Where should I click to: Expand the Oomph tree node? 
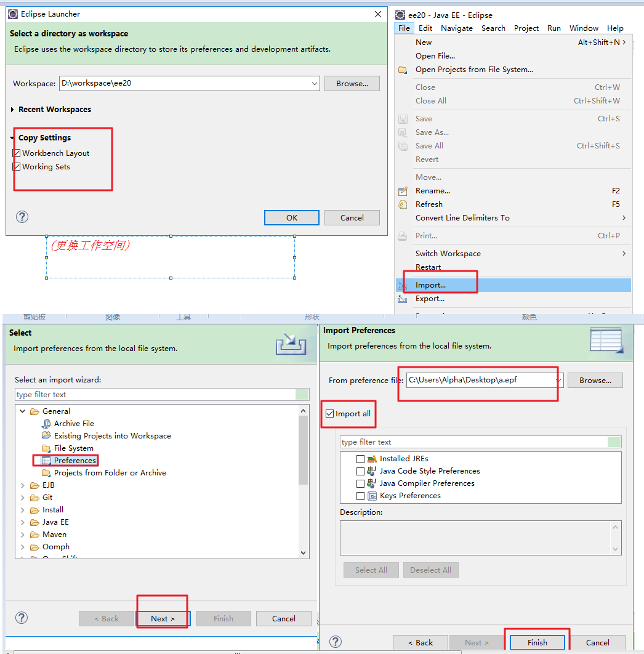pos(23,547)
